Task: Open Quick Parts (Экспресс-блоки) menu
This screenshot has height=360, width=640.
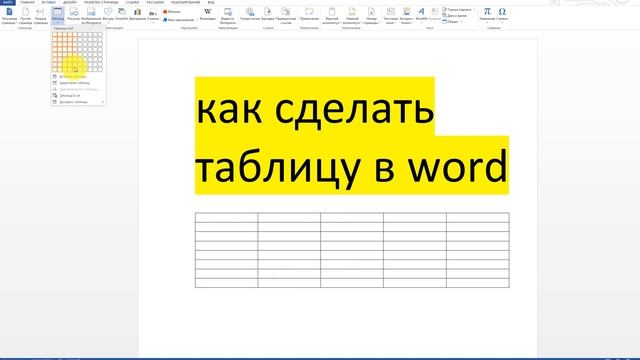Action: [x=407, y=16]
